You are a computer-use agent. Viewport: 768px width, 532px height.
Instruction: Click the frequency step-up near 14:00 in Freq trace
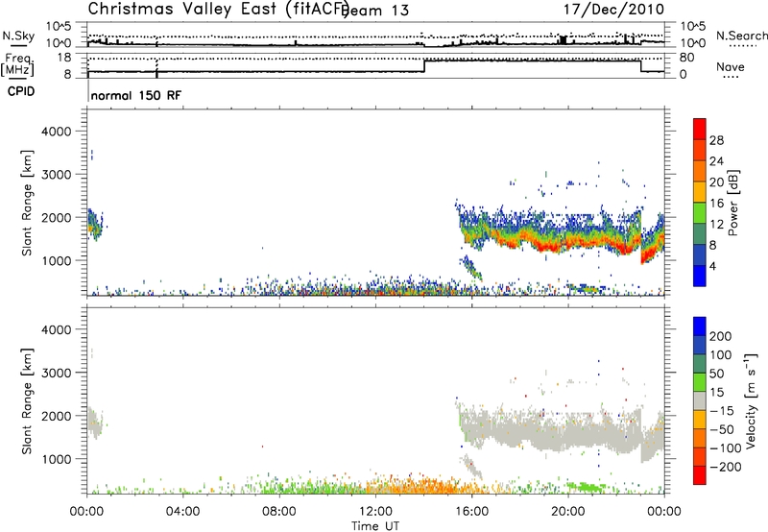pos(424,65)
